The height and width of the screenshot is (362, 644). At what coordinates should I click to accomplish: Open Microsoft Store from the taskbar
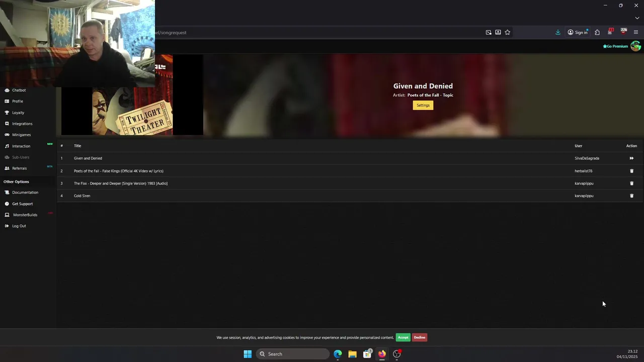[x=367, y=354]
